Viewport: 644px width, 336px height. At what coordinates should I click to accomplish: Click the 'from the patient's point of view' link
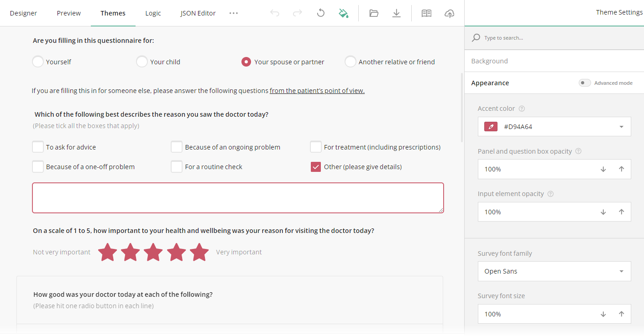click(x=317, y=90)
